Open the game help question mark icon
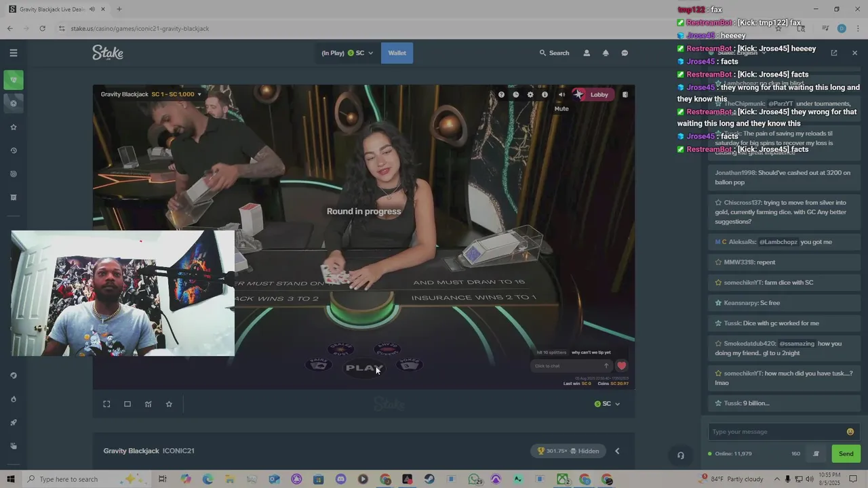This screenshot has width=868, height=488. click(501, 95)
